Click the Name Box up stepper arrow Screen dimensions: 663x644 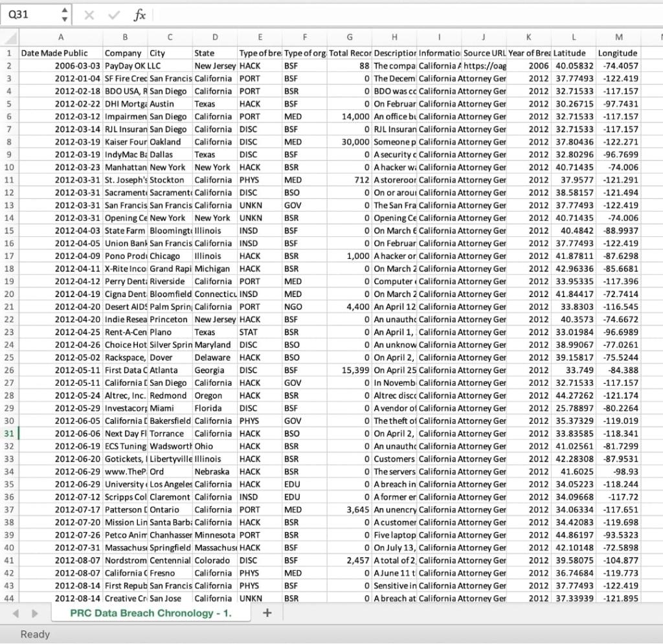[63, 9]
